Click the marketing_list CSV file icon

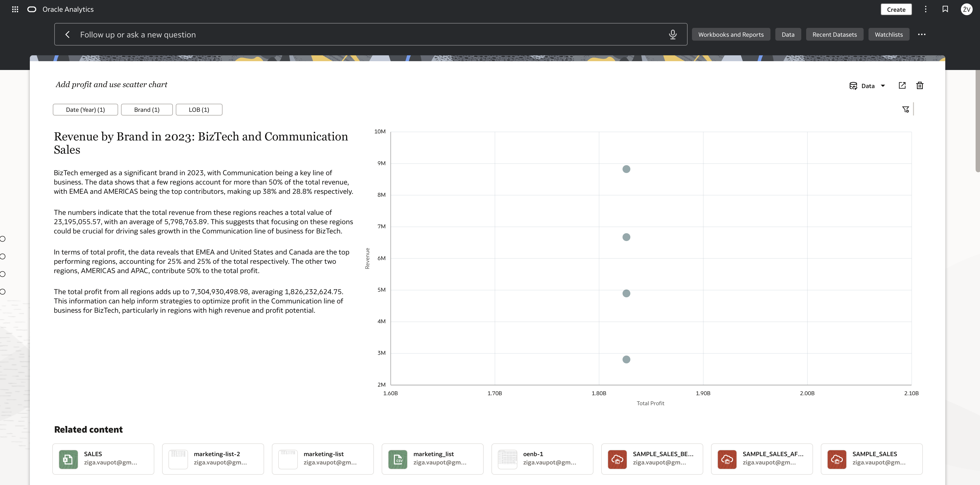coord(398,459)
